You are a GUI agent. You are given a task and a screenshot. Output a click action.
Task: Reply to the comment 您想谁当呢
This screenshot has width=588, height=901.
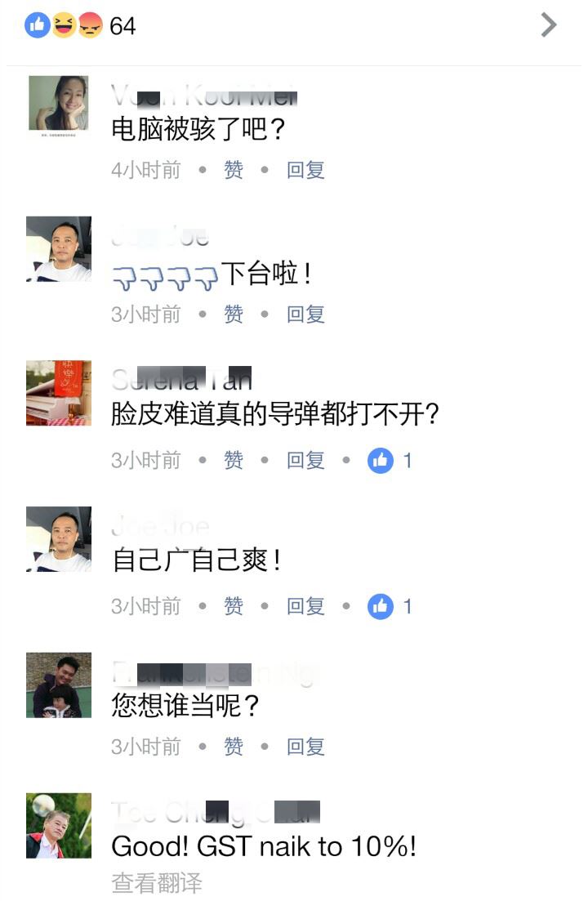(x=305, y=747)
